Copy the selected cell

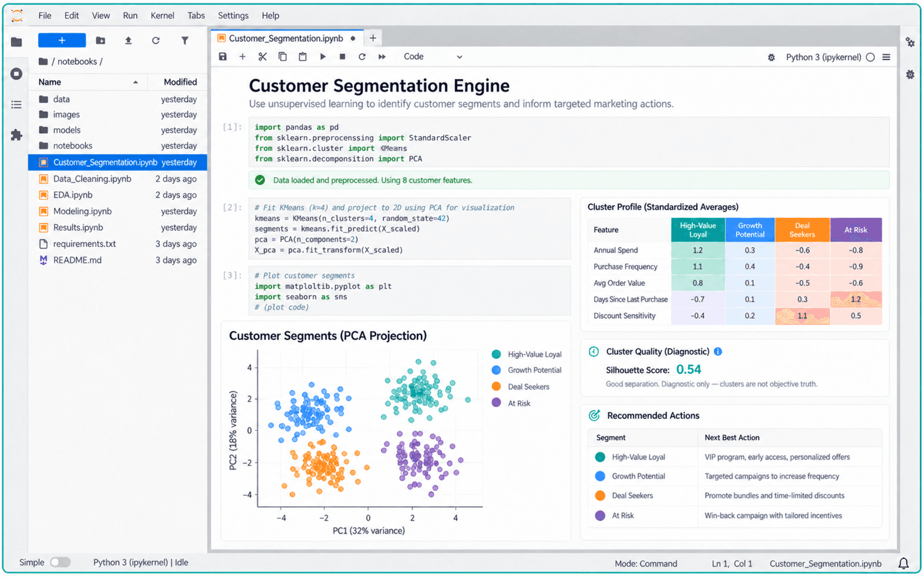pos(282,57)
